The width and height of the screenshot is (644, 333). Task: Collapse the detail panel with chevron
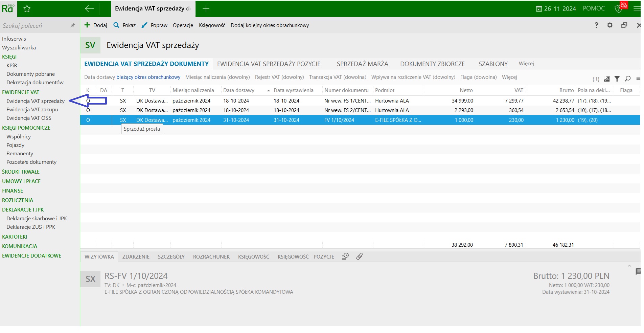pos(629,266)
